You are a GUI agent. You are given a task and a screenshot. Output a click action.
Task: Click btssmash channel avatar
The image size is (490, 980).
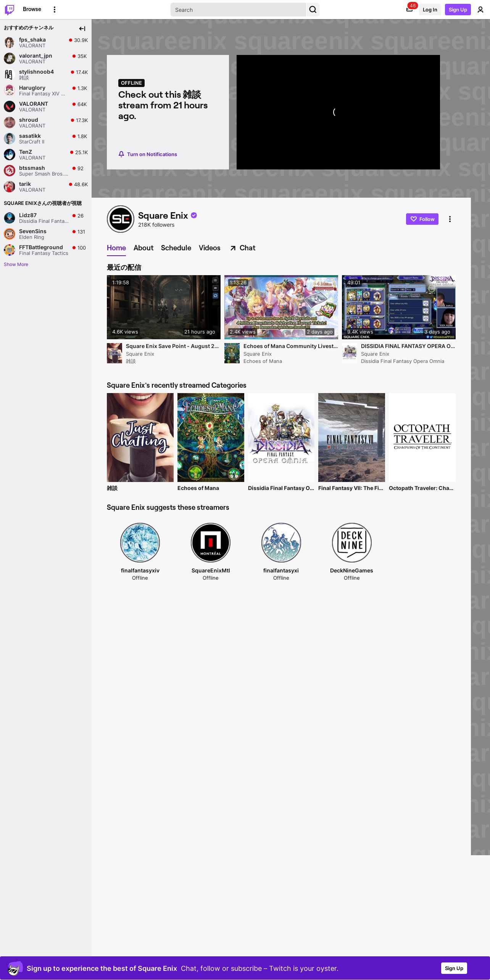pos(10,171)
